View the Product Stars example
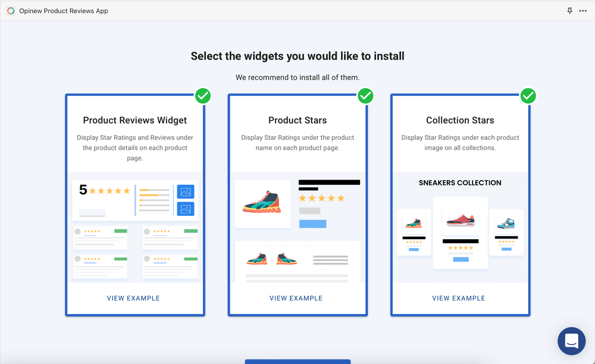This screenshot has width=595, height=364. (296, 298)
